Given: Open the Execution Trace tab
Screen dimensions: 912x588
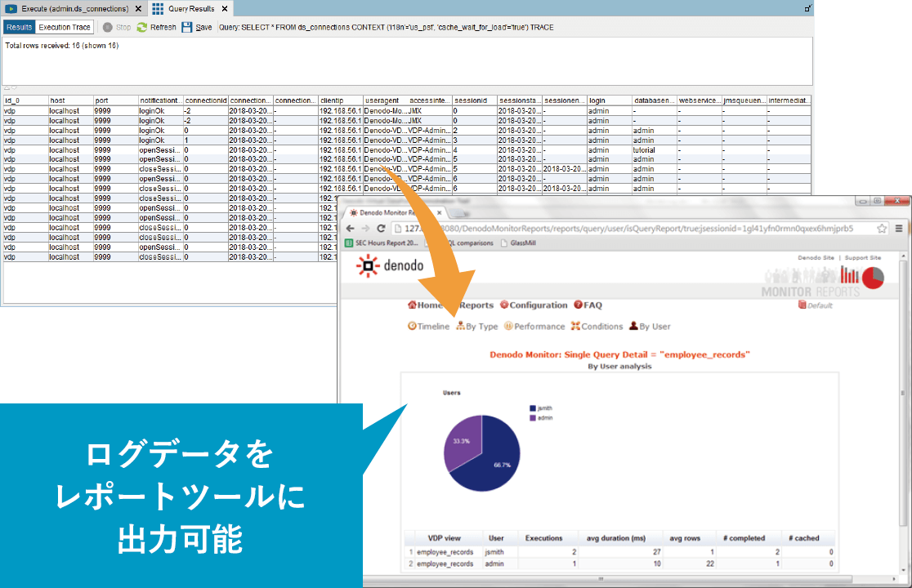Looking at the screenshot, I should (x=65, y=27).
